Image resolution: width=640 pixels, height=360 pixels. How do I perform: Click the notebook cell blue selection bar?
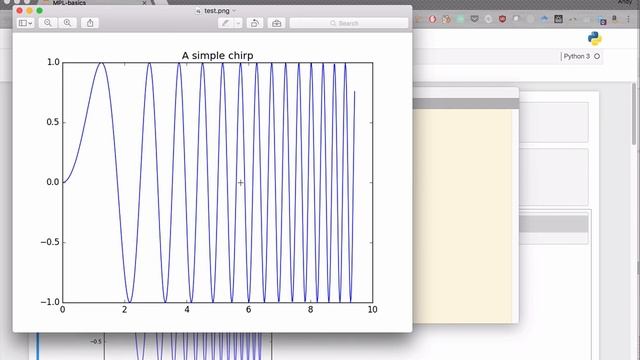click(x=38, y=346)
